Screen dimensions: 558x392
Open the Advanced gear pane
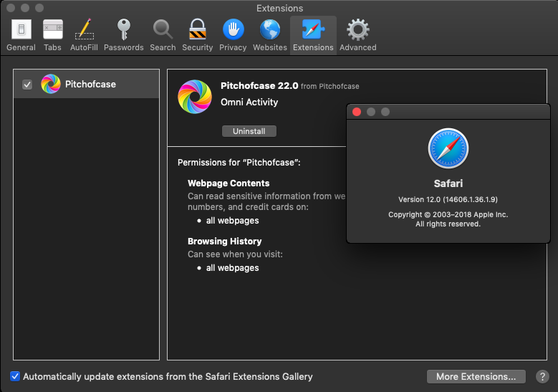(357, 35)
